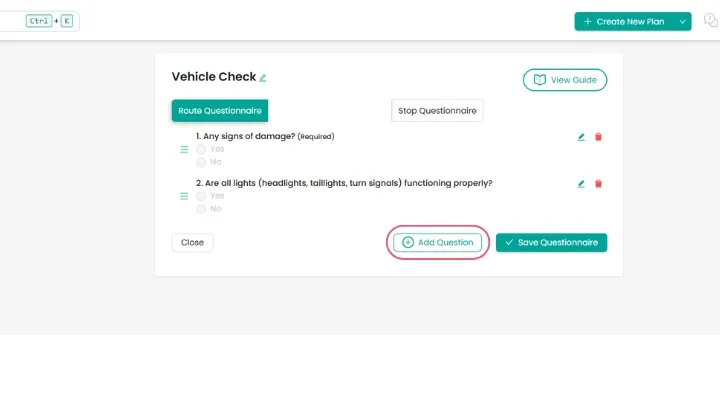The image size is (720, 405).
Task: Select No for 'Any signs of damage?'
Action: (x=201, y=162)
